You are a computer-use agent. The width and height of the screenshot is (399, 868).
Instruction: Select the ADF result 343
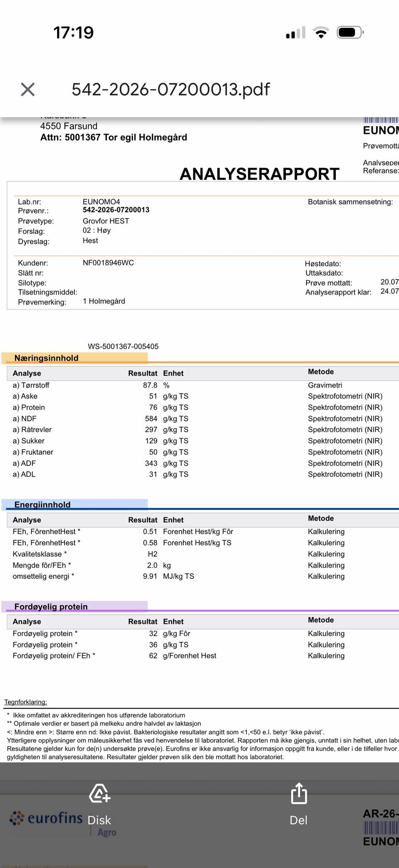pyautogui.click(x=151, y=463)
